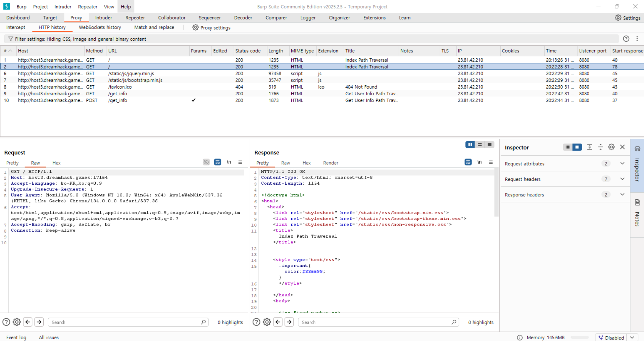Screen dimensions: 644x341
Task: Open the Intruder menu in the menu bar
Action: click(62, 6)
